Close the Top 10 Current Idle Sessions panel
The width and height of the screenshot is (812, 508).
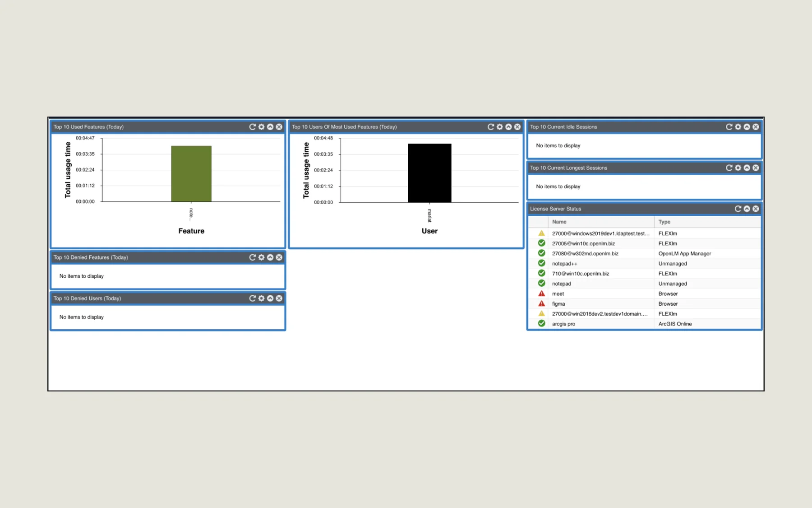click(756, 127)
